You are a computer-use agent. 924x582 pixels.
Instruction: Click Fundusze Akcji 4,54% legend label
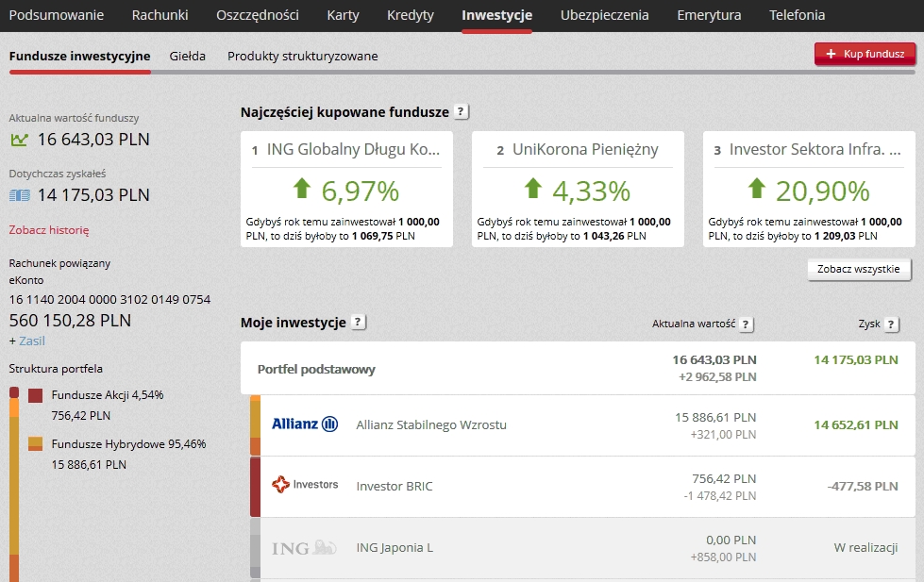pyautogui.click(x=108, y=394)
